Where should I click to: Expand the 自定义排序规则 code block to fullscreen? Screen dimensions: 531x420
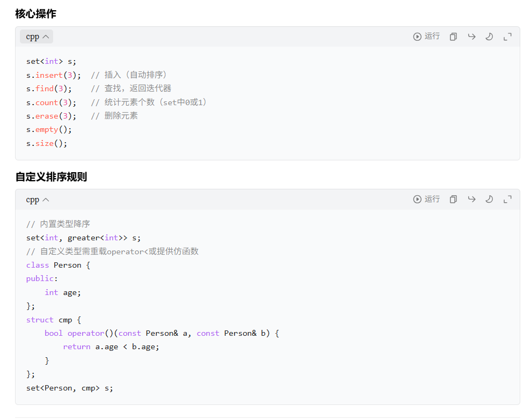point(507,200)
